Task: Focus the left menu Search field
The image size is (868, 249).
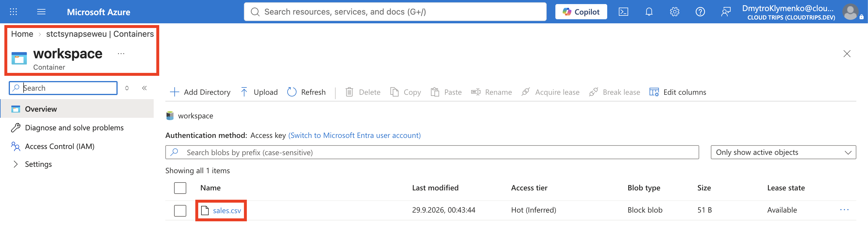Action: (63, 88)
